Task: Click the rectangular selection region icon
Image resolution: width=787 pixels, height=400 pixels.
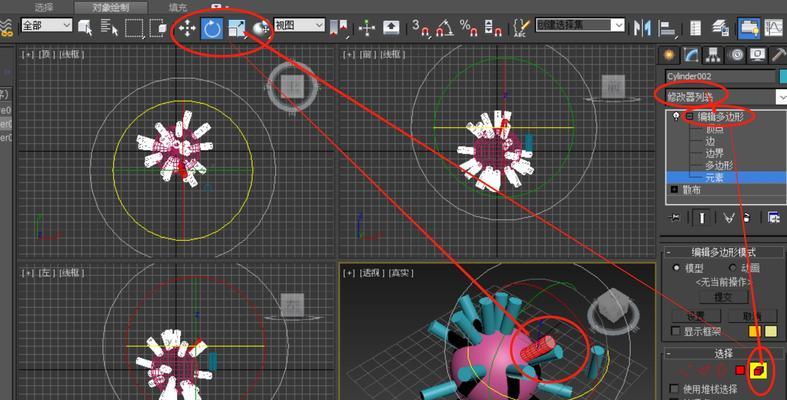Action: (x=134, y=28)
